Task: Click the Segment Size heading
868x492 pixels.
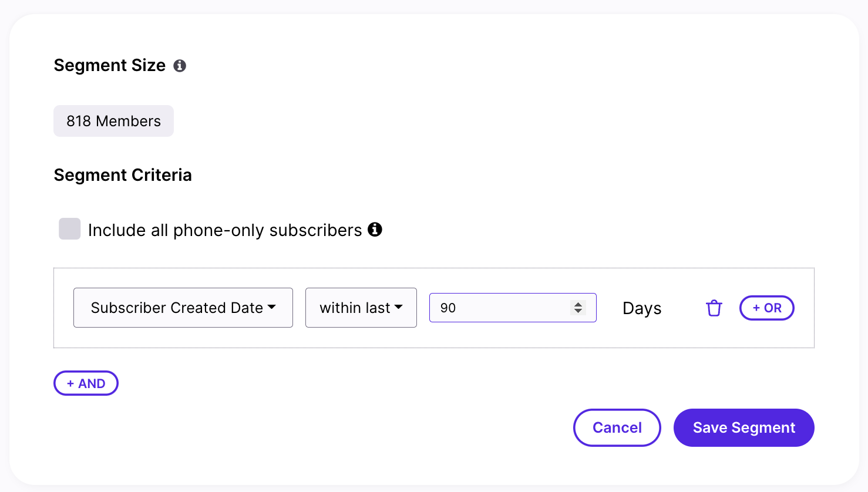Action: click(x=110, y=65)
